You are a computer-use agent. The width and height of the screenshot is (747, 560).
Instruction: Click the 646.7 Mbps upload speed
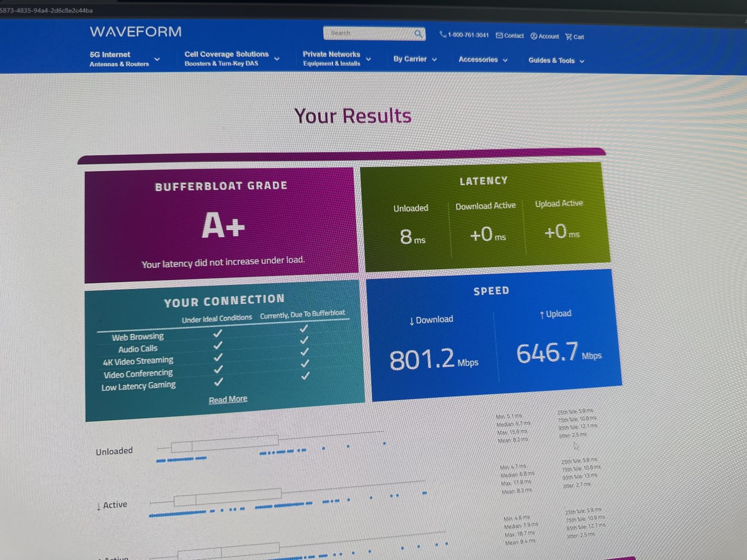(559, 353)
